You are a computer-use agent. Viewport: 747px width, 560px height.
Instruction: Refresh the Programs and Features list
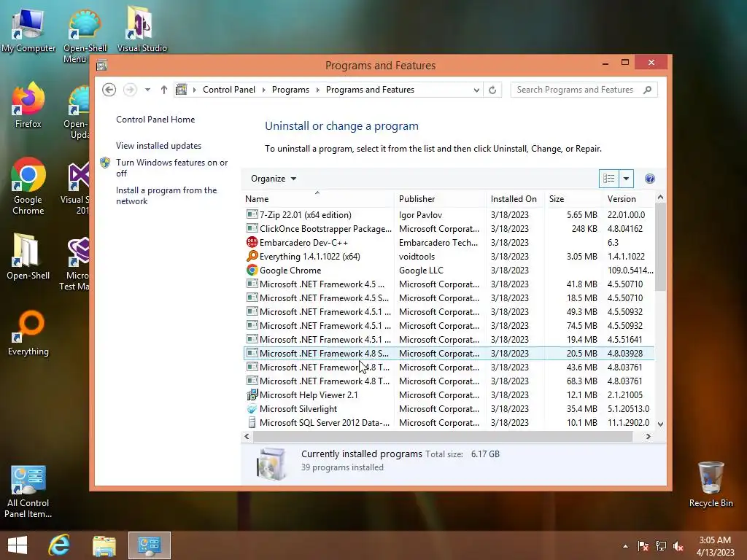492,90
